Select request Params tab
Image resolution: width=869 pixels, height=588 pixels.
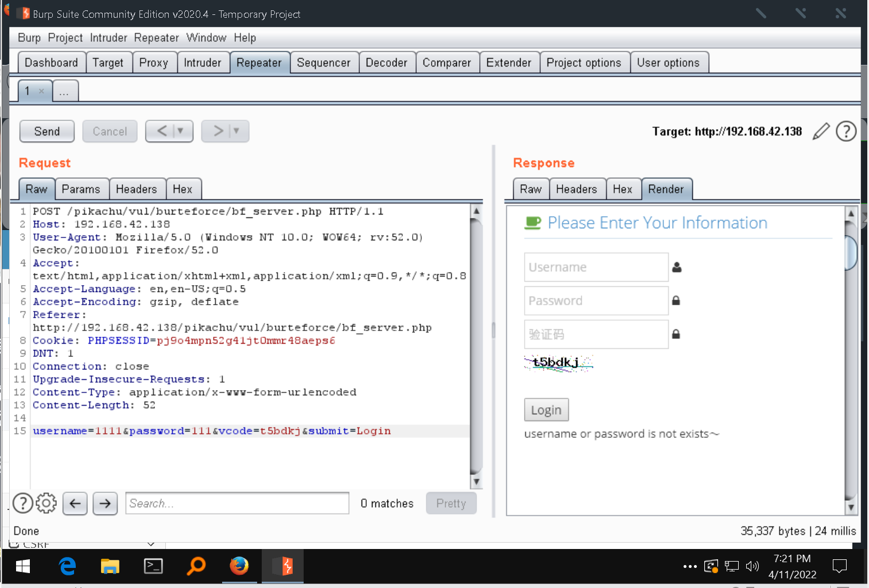point(81,189)
